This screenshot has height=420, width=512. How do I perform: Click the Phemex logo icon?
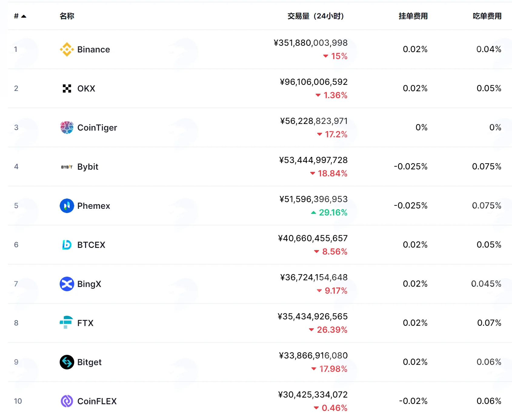pos(67,206)
